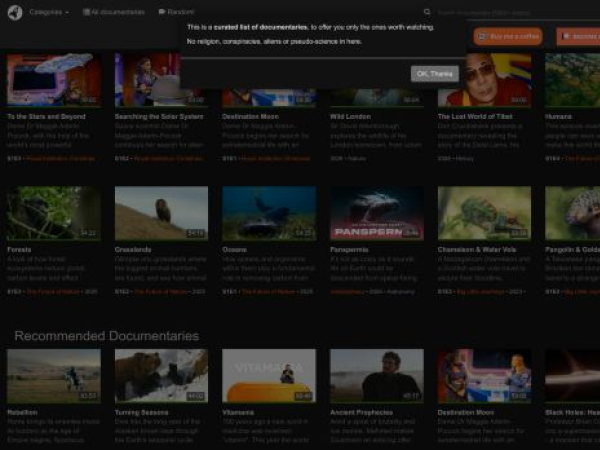Click the search magnifier icon
The height and width of the screenshot is (450, 600).
point(427,12)
